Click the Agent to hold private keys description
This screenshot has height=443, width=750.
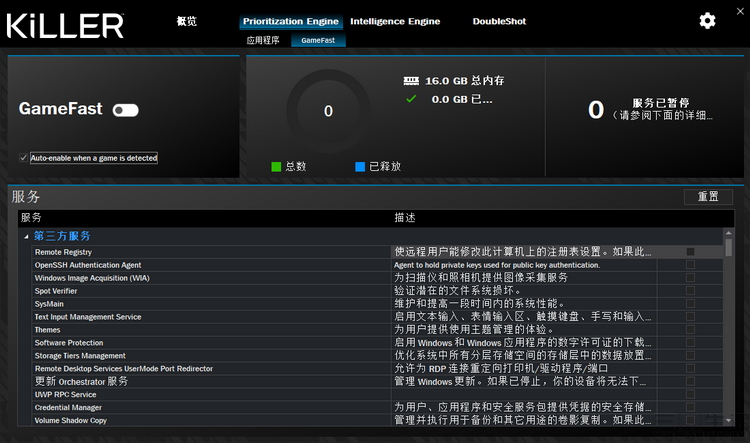coord(496,265)
